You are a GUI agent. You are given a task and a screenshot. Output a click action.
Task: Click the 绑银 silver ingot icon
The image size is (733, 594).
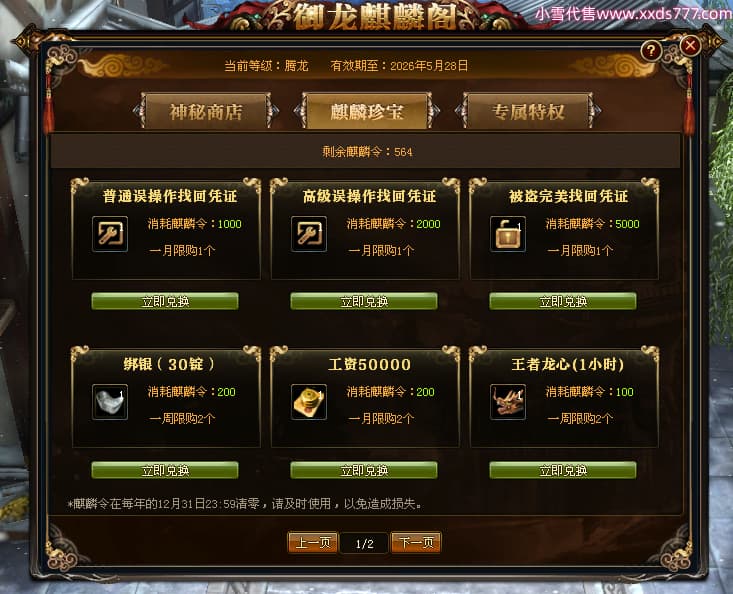click(x=110, y=402)
